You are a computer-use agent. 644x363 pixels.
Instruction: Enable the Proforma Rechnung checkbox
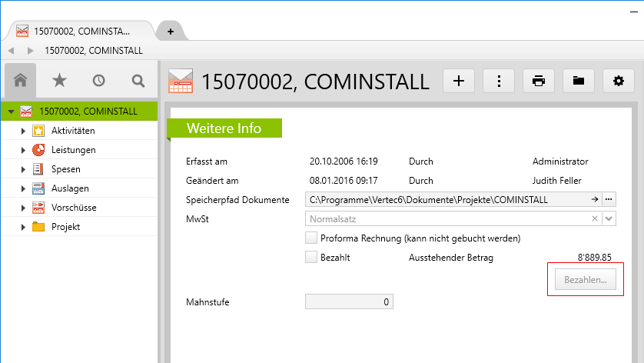coord(311,238)
